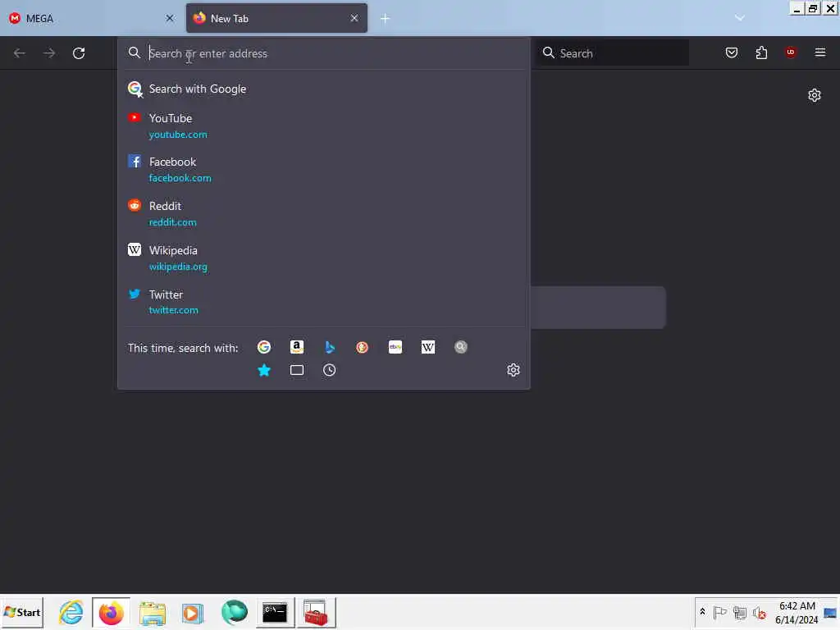Open the network tray icon
The image size is (840, 630).
click(x=739, y=612)
